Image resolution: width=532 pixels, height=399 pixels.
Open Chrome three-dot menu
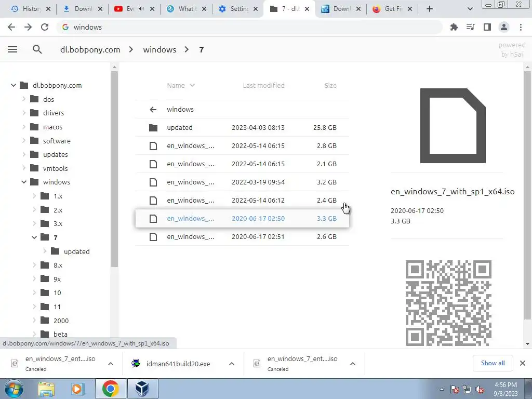[521, 27]
